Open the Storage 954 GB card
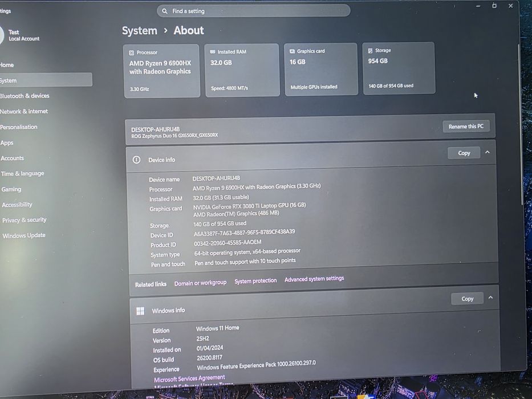The width and height of the screenshot is (532, 399). (399, 68)
